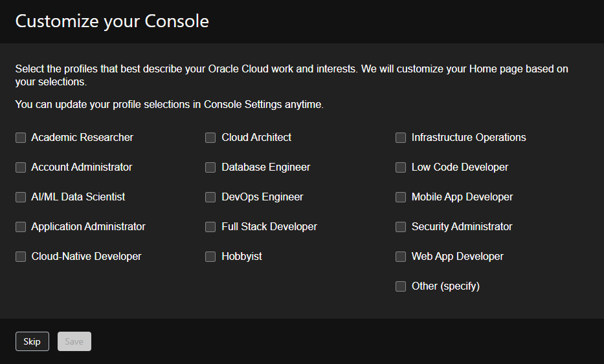The height and width of the screenshot is (364, 604).
Task: Click the disabled Save button
Action: [x=74, y=341]
